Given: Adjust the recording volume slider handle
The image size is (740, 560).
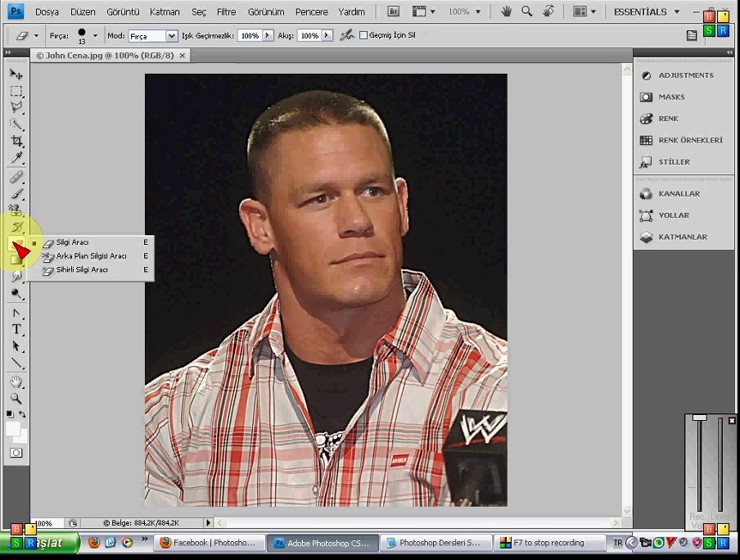Looking at the screenshot, I should [x=699, y=418].
